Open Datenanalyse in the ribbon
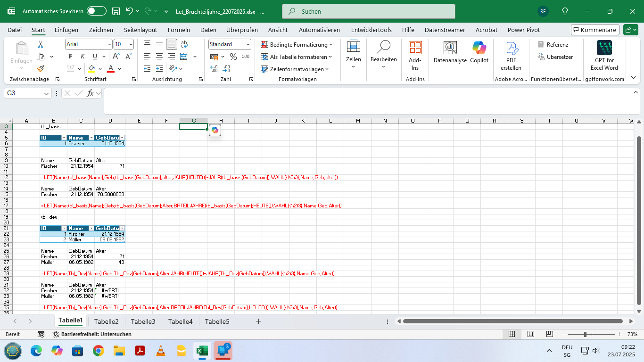644x362 pixels. 450,52
